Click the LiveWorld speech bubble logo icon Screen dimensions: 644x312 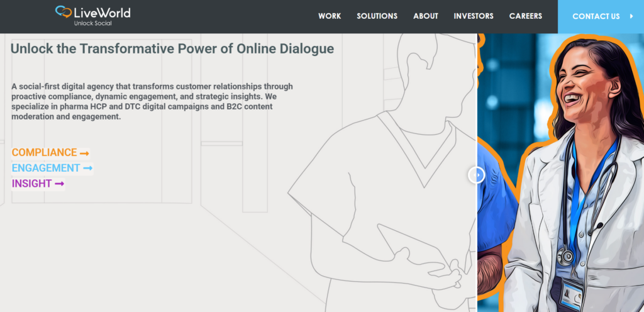click(64, 12)
